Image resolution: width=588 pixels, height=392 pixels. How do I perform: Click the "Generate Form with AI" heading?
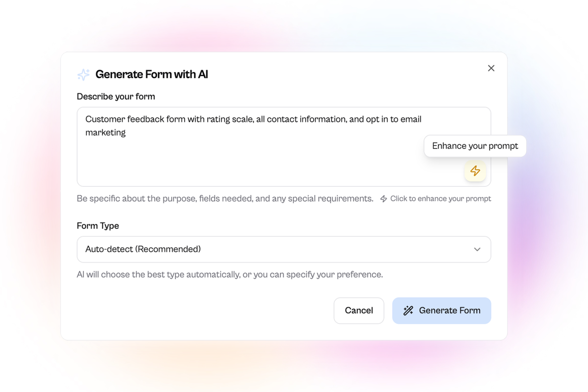pyautogui.click(x=152, y=74)
